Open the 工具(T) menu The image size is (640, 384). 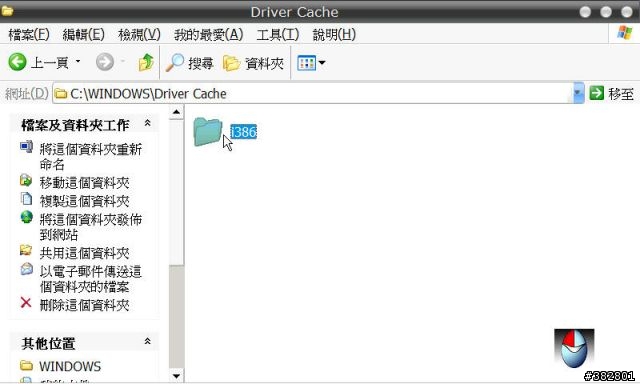click(278, 34)
